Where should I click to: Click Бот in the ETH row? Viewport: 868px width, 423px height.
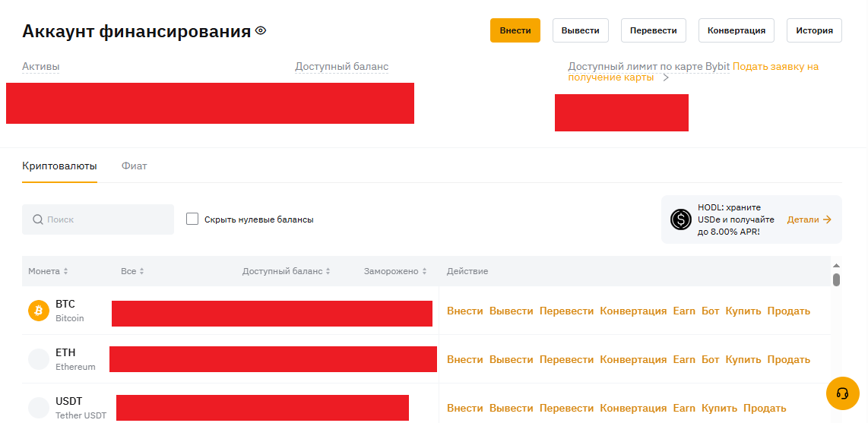710,359
